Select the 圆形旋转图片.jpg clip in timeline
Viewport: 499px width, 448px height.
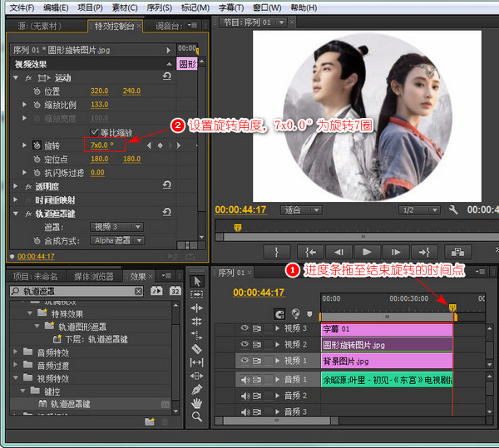(387, 345)
